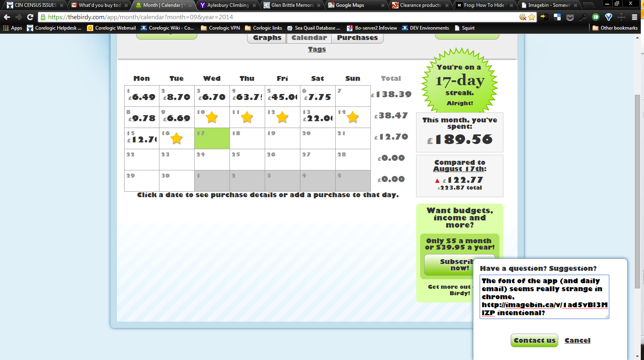
Task: Open the Squirt bookmark
Action: 465,28
